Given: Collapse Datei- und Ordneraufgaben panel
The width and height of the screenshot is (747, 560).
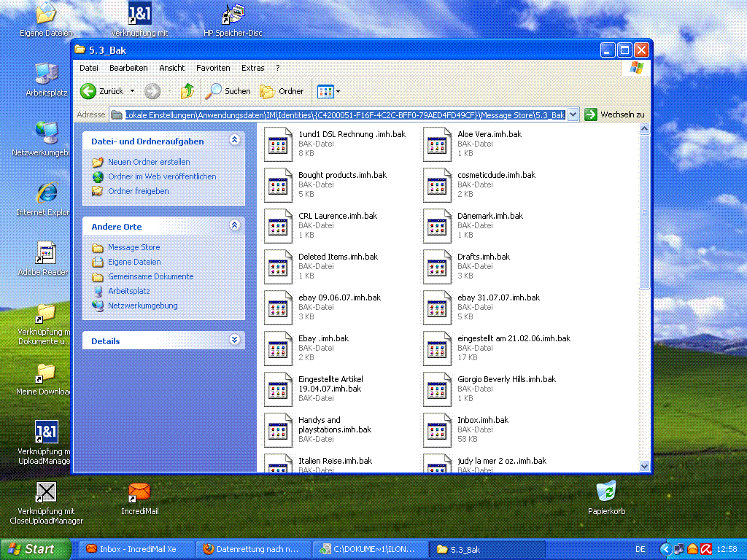Looking at the screenshot, I should click(x=234, y=140).
